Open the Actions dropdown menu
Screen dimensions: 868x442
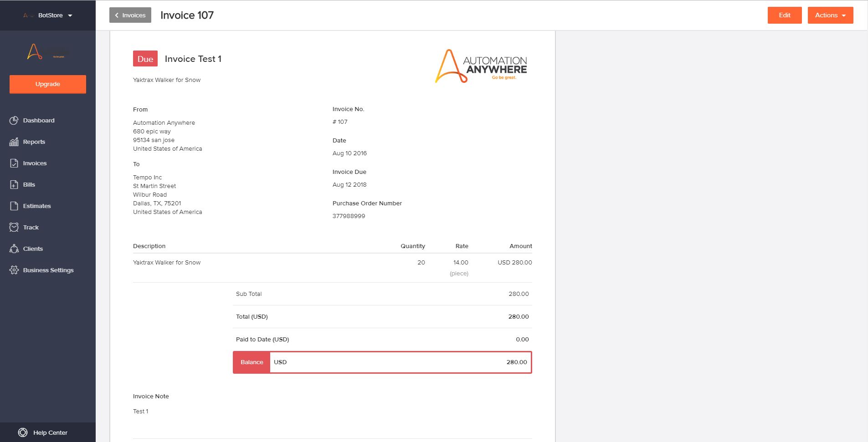[831, 15]
